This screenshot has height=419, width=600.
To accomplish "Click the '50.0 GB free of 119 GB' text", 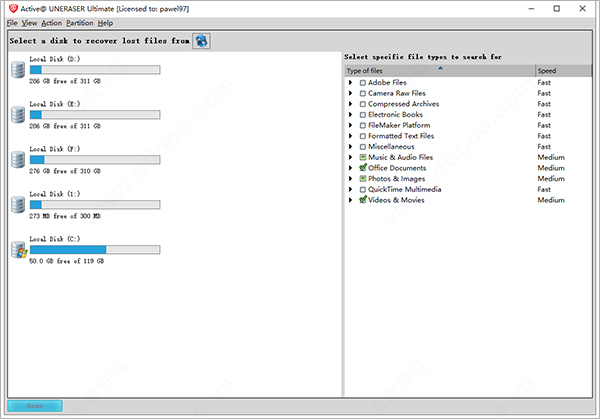I will pos(67,261).
